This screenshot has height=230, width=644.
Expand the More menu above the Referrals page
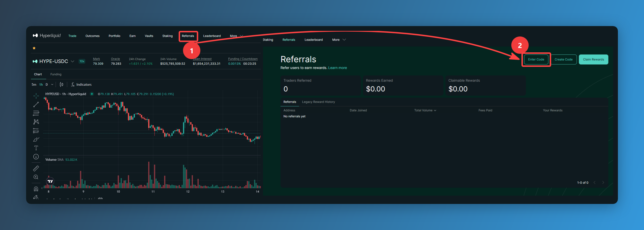tap(339, 40)
